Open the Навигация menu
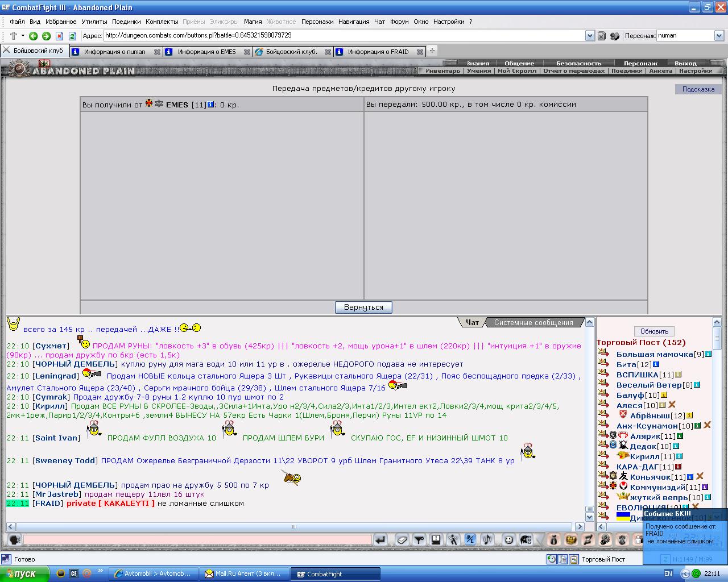728x582 pixels. (x=354, y=22)
